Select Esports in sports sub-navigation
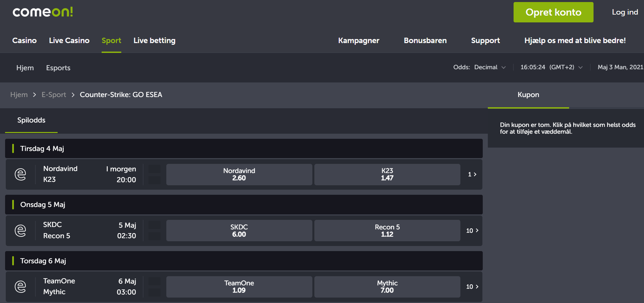 point(58,68)
